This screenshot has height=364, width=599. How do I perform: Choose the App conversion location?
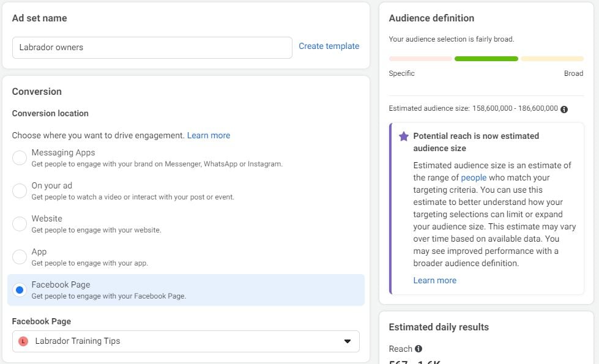click(x=18, y=256)
